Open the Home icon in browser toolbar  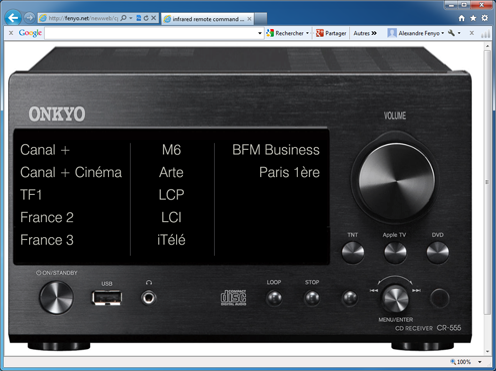point(462,18)
